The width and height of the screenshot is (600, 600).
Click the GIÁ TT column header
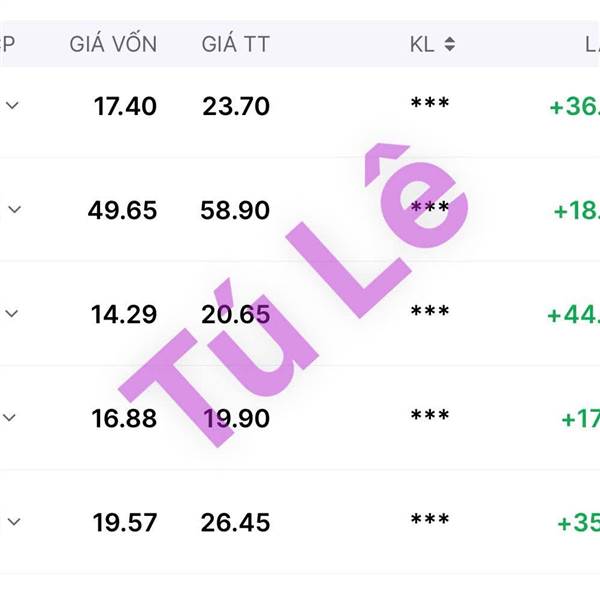click(x=235, y=44)
